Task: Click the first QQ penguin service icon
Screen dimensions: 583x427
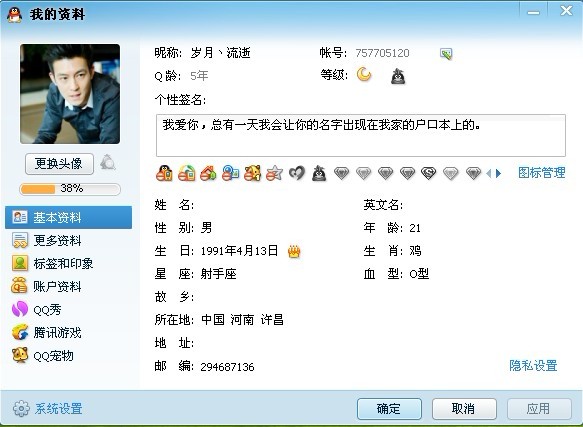Action: coord(164,173)
